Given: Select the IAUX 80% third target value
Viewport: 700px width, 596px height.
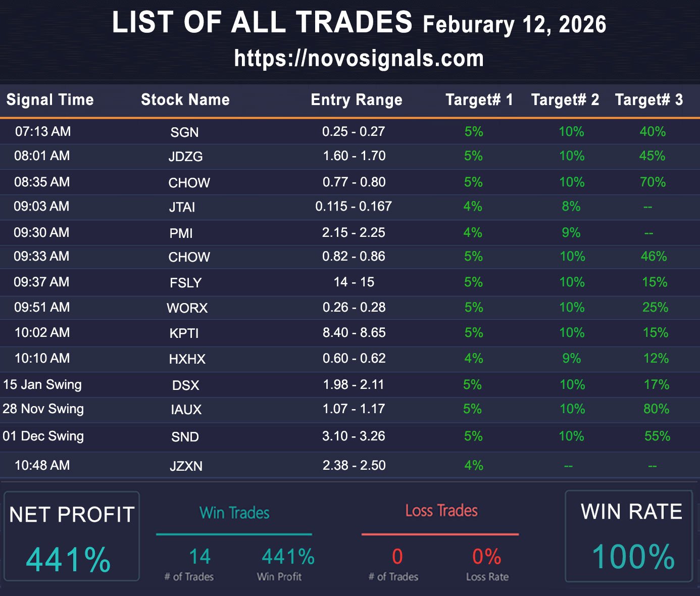Looking at the screenshot, I should pyautogui.click(x=656, y=409).
